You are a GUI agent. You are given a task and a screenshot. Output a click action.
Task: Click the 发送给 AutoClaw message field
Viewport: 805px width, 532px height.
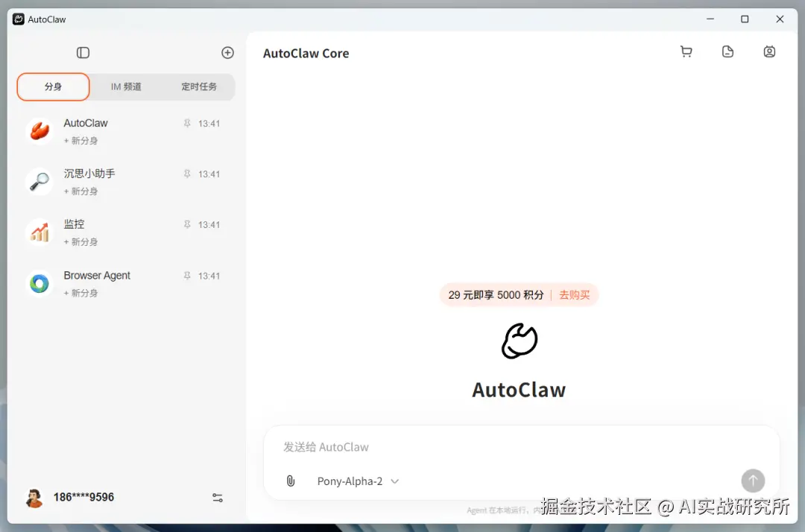pos(521,447)
